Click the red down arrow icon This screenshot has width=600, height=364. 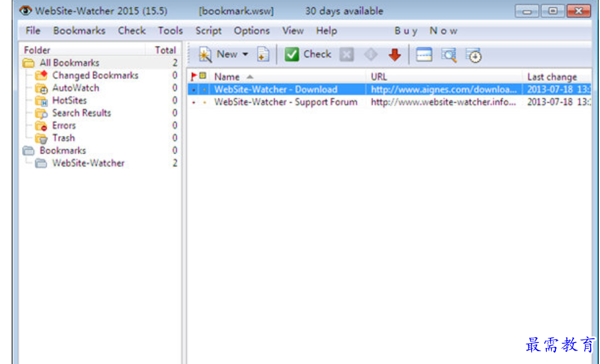(x=394, y=55)
